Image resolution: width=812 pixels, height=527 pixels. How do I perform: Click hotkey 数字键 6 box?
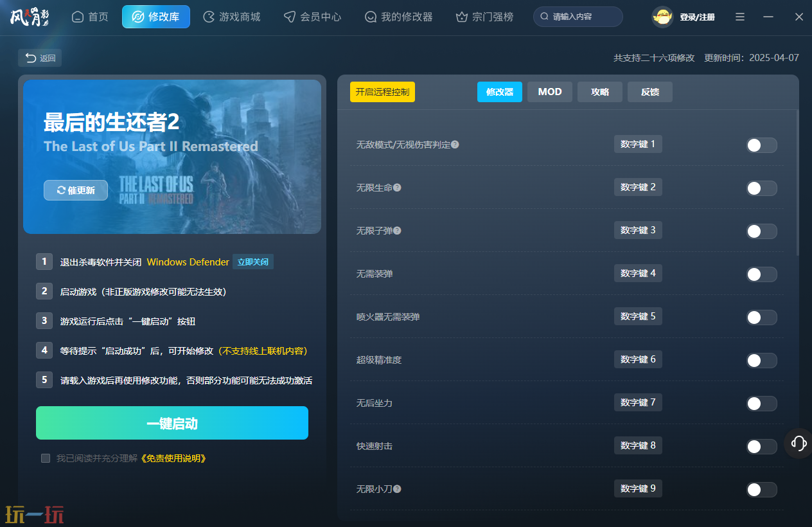point(638,359)
